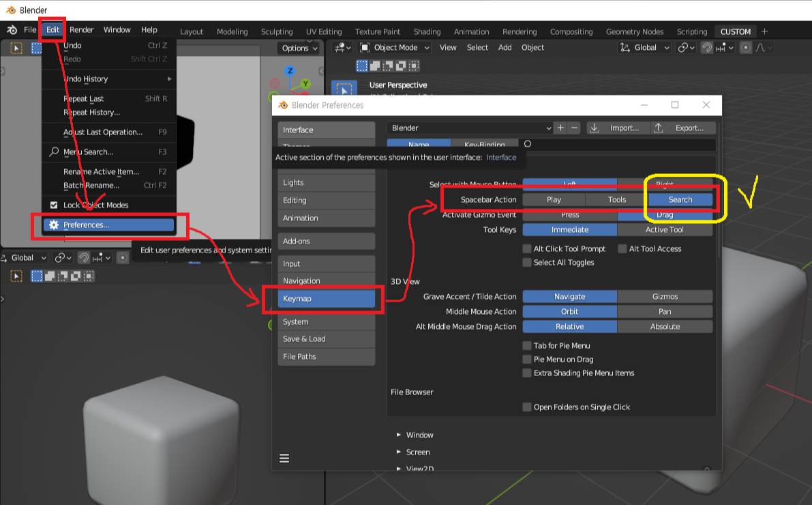Open the Blender keymap preset dropdown

click(x=470, y=128)
